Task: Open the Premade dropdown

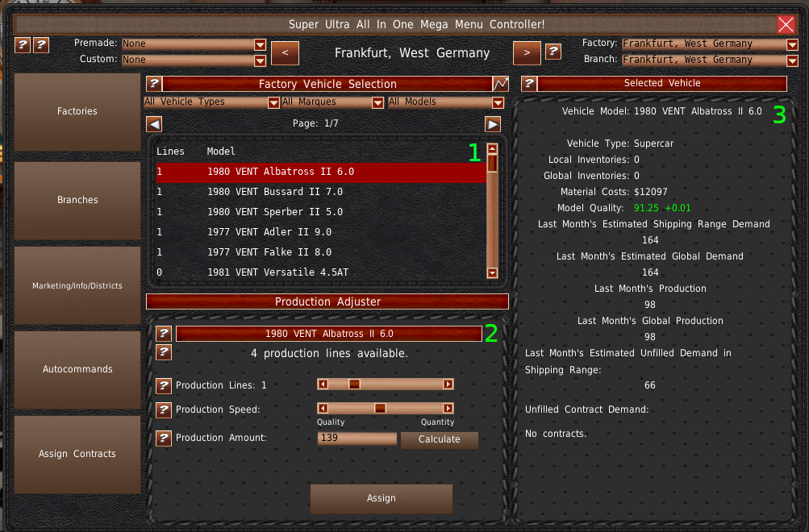Action: point(194,44)
